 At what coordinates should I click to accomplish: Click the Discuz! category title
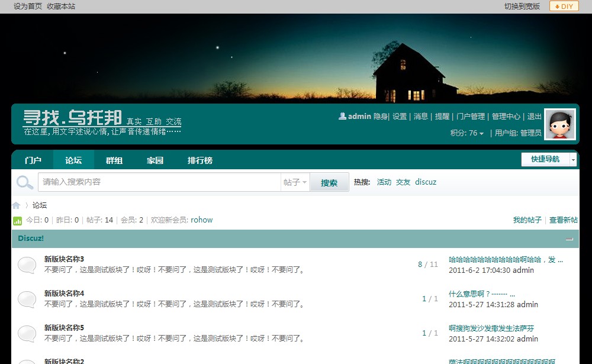31,239
